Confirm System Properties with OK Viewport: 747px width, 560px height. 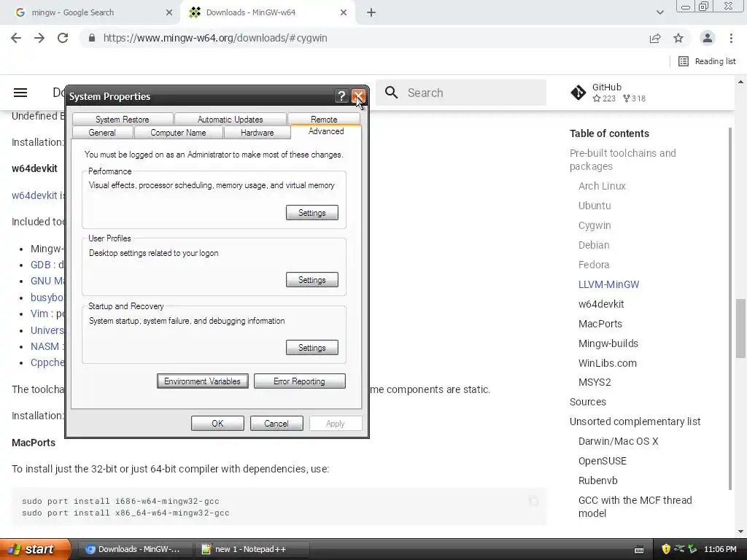[217, 424]
